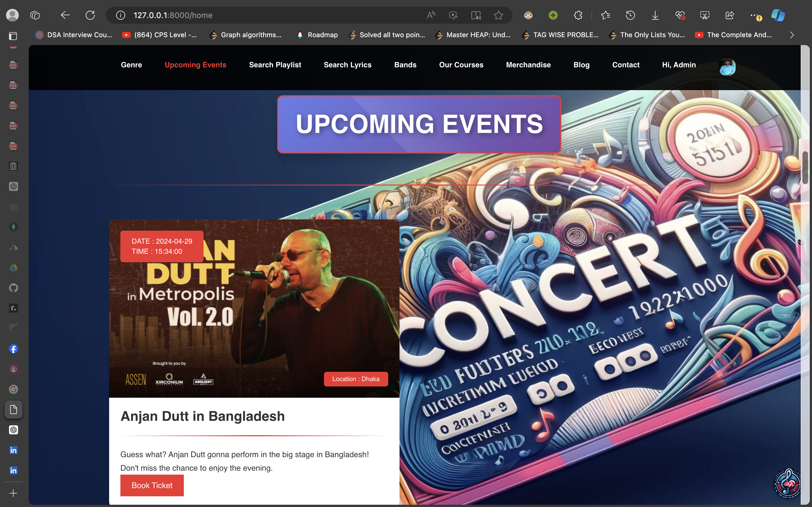Open the Copilot icon in toolbar
The height and width of the screenshot is (507, 812).
778,15
